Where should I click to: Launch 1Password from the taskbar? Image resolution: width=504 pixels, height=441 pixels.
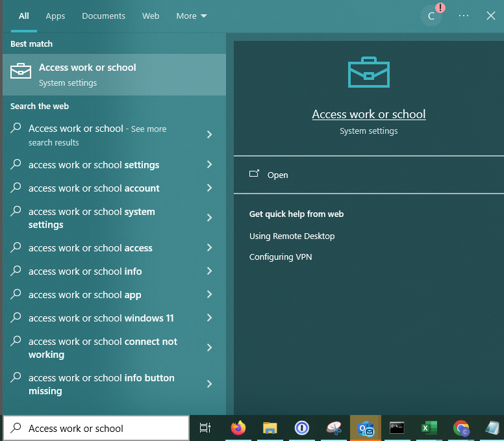click(301, 428)
